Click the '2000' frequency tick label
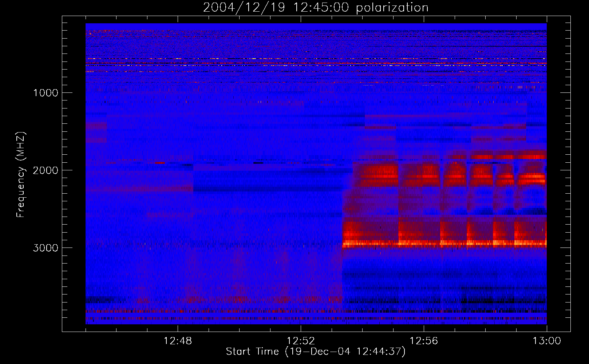Viewport: 589px width, 364px height. (46, 170)
